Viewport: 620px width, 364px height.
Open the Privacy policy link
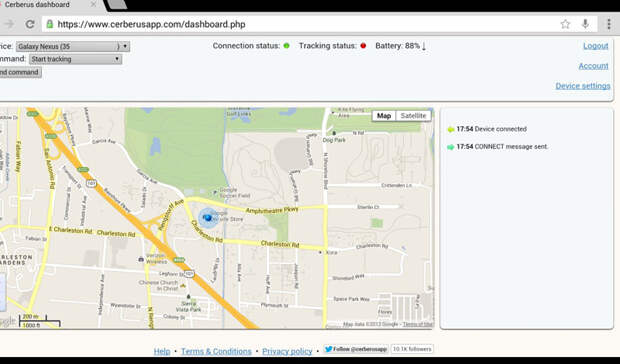(x=287, y=351)
